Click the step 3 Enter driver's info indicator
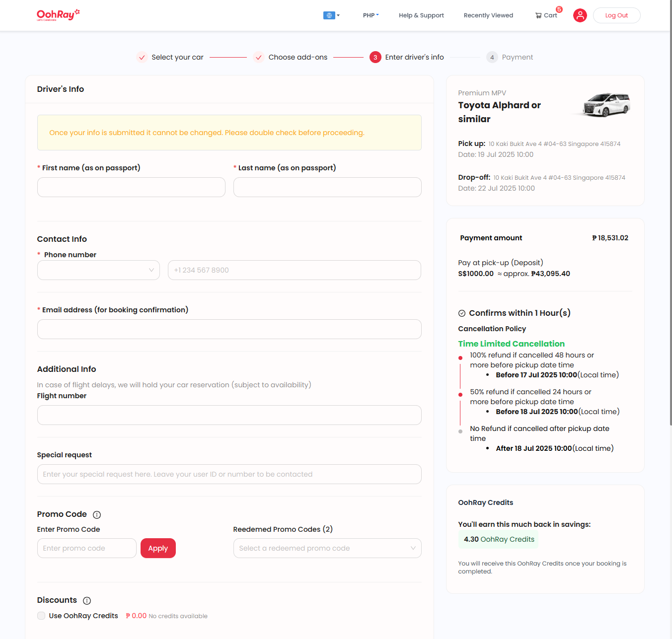 pyautogui.click(x=375, y=57)
